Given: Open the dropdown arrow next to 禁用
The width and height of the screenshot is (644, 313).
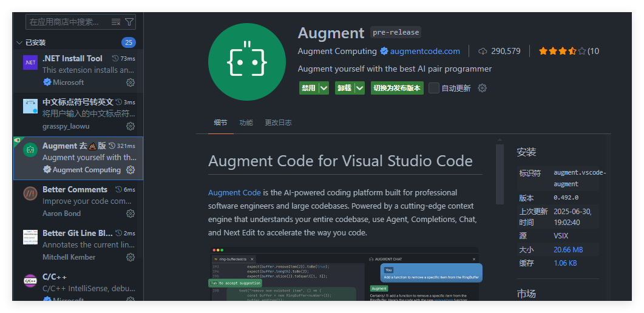Looking at the screenshot, I should click(x=324, y=88).
